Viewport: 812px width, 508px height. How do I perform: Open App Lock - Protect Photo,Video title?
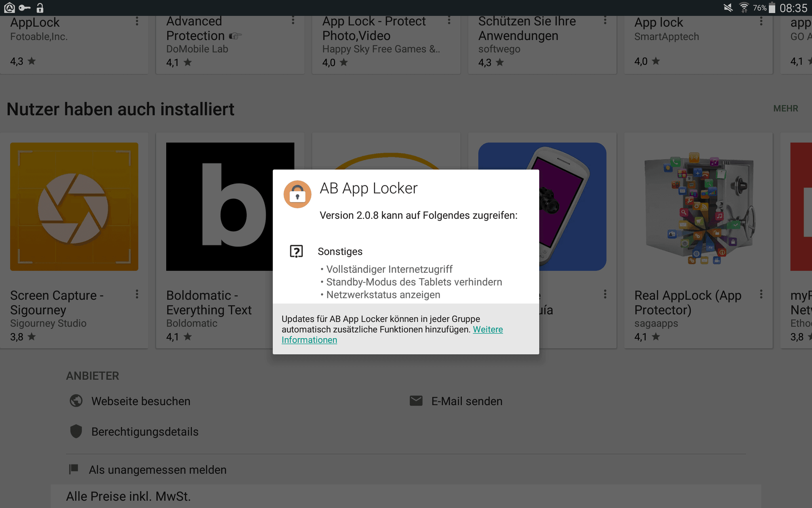pyautogui.click(x=374, y=28)
